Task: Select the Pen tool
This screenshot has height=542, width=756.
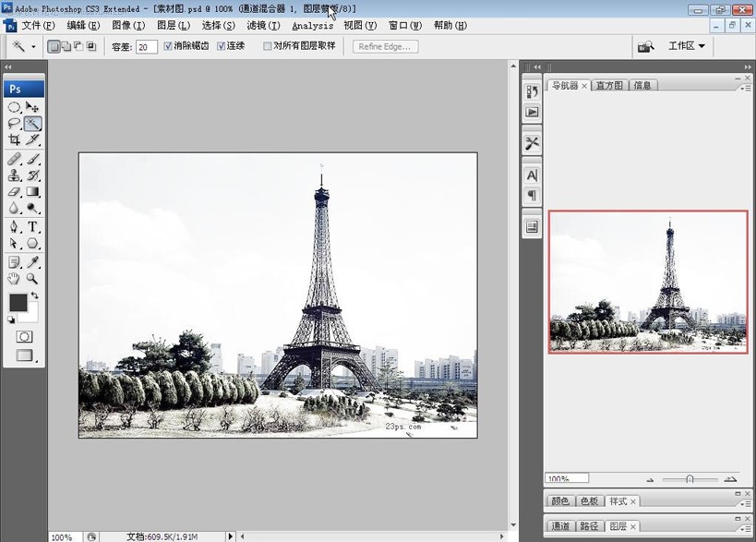Action: click(14, 226)
